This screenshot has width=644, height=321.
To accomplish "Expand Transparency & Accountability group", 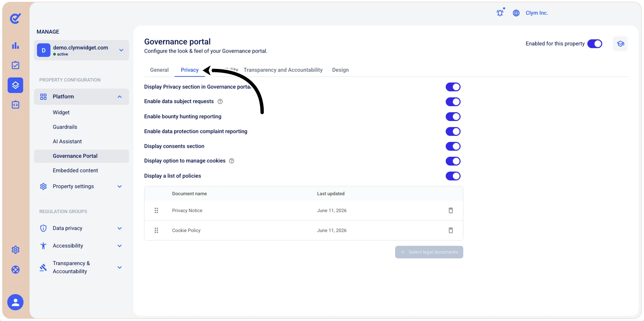I will point(81,267).
